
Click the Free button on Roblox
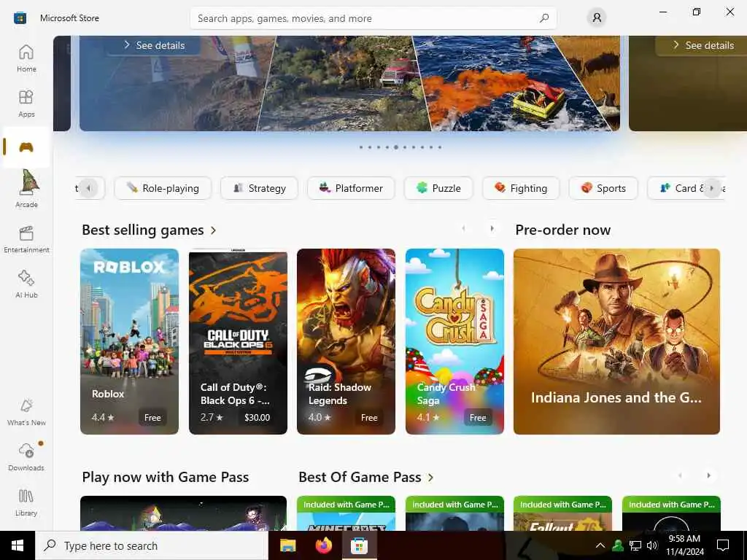(x=152, y=418)
